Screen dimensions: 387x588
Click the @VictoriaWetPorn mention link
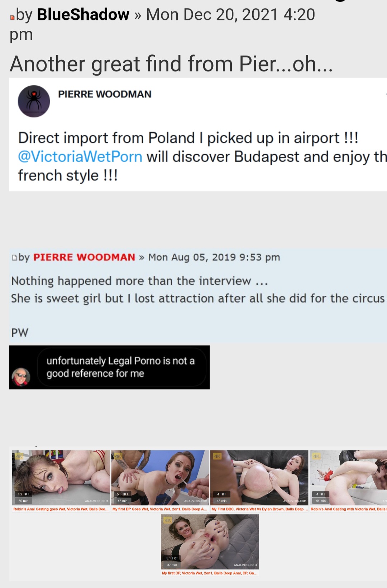(x=80, y=157)
